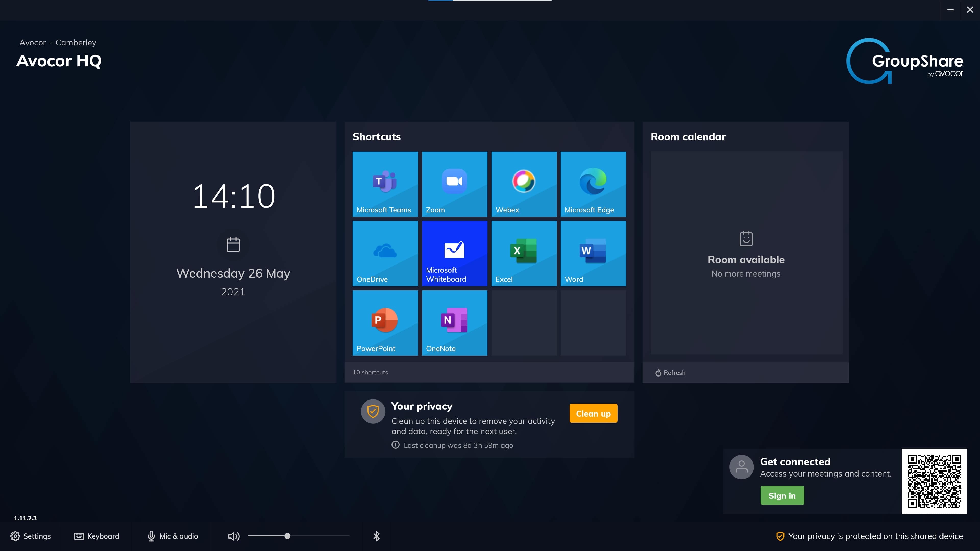Click the Shortcuts heading

377,136
